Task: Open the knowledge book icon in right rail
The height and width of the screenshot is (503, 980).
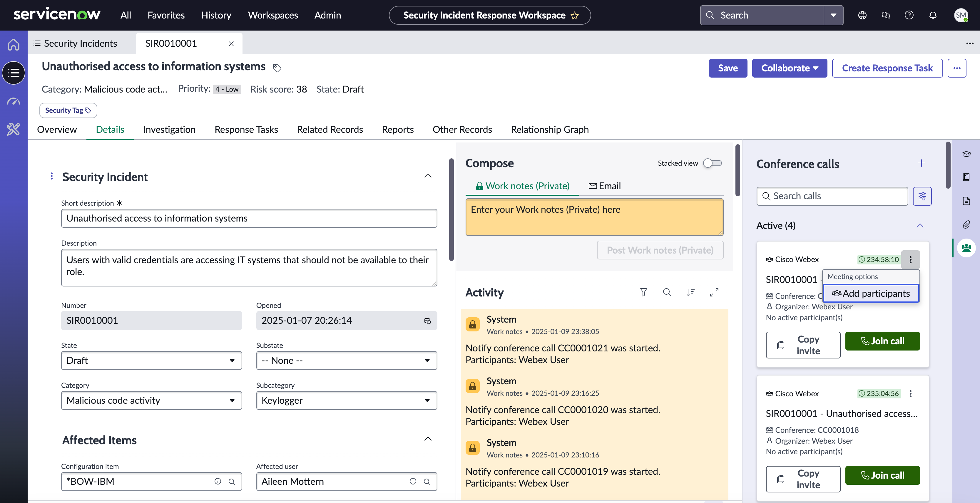Action: [x=966, y=177]
